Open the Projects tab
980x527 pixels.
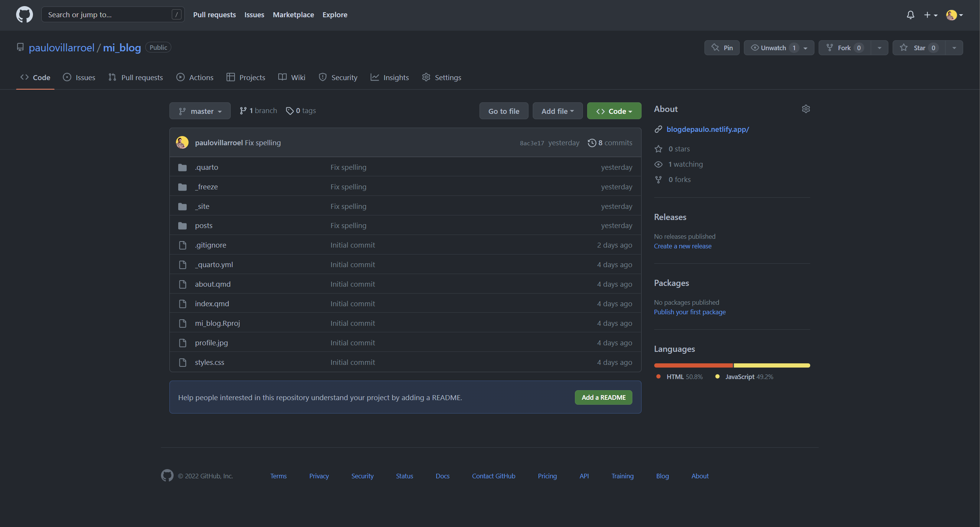[246, 77]
